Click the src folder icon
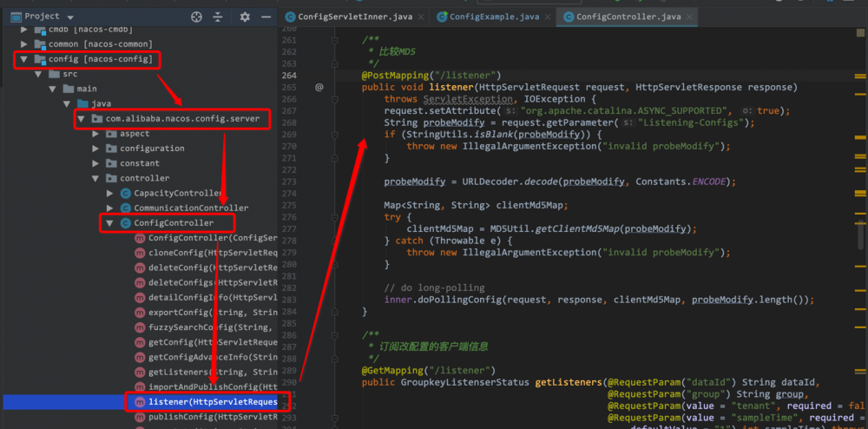Image resolution: width=868 pixels, height=429 pixels. [x=54, y=74]
